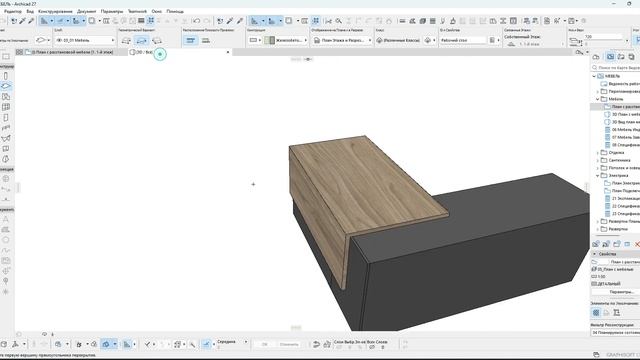Switch Navigator to Project Map icon
Screen dimensions: 640x360
coord(596,57)
